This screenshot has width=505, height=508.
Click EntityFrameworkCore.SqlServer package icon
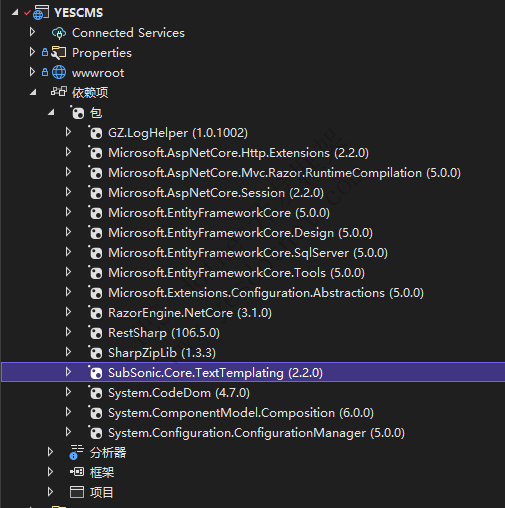pyautogui.click(x=96, y=253)
